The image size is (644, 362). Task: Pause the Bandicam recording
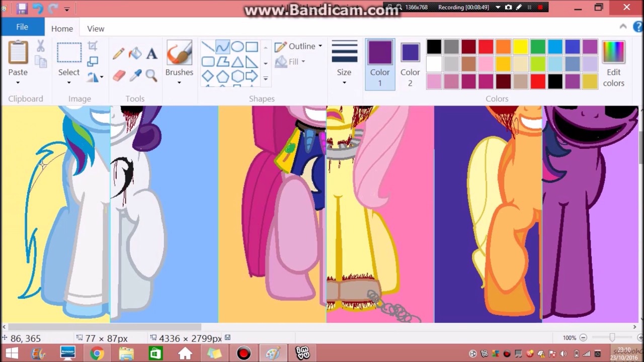(x=529, y=8)
